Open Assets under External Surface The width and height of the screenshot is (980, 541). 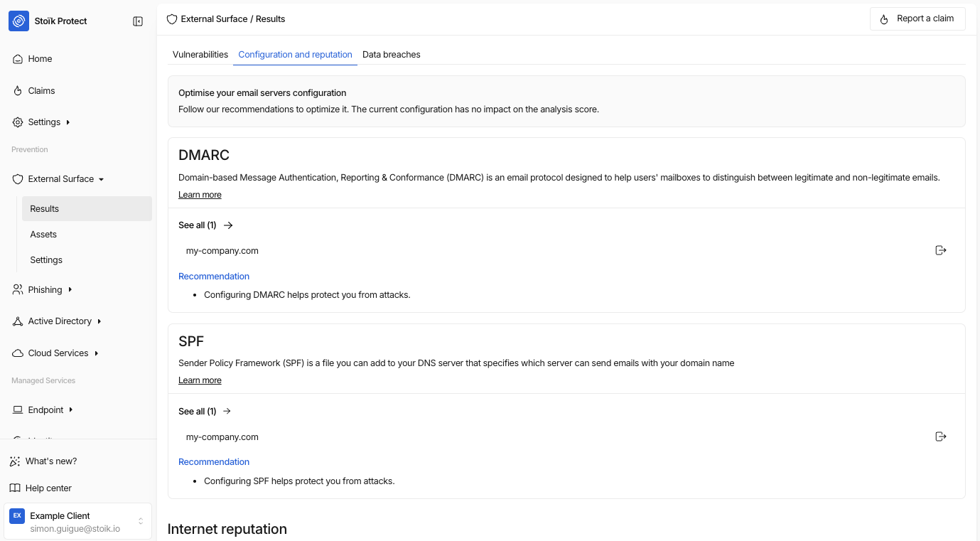click(x=43, y=235)
